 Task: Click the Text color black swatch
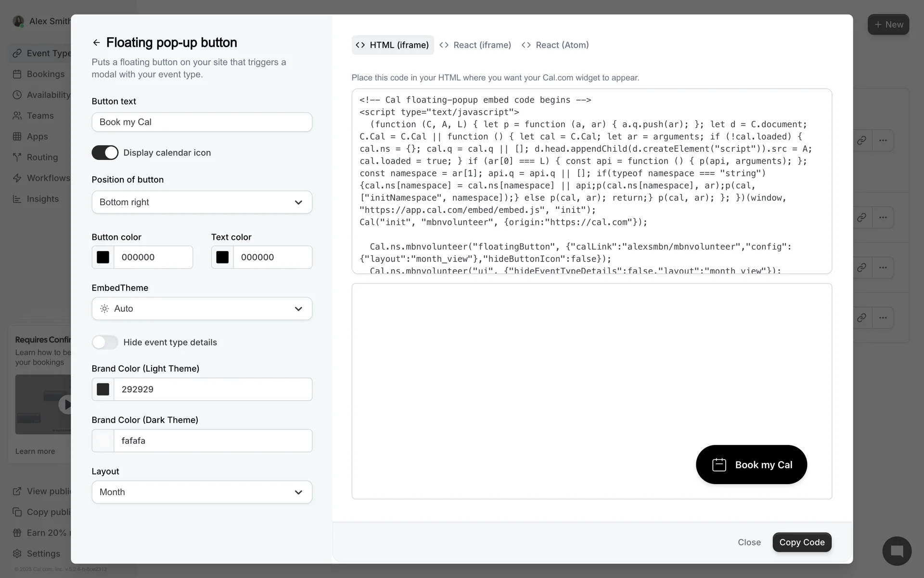222,257
